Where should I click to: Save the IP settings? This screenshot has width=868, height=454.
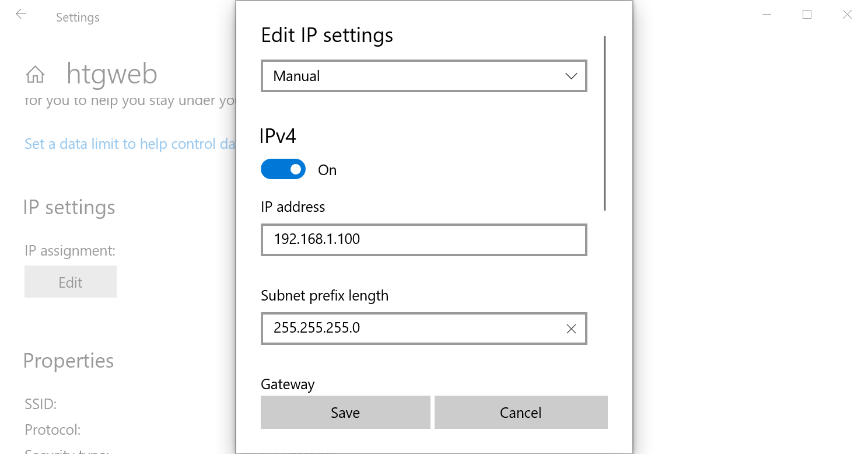click(345, 412)
